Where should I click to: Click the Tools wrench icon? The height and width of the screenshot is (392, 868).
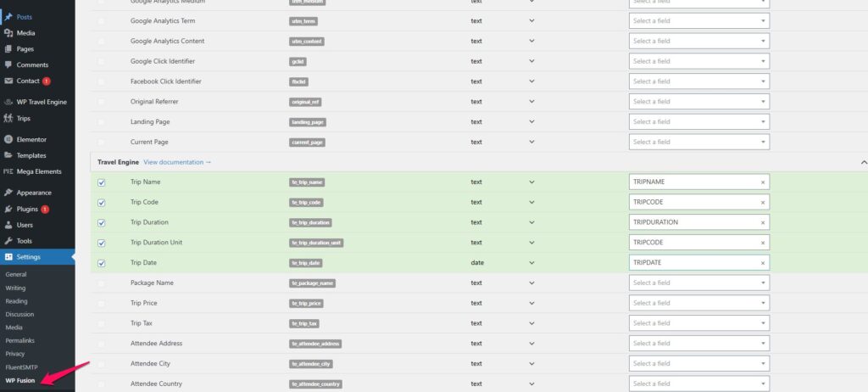(x=8, y=241)
